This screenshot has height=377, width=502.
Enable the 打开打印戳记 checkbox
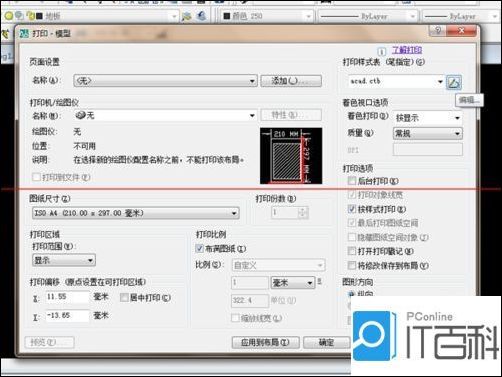352,251
